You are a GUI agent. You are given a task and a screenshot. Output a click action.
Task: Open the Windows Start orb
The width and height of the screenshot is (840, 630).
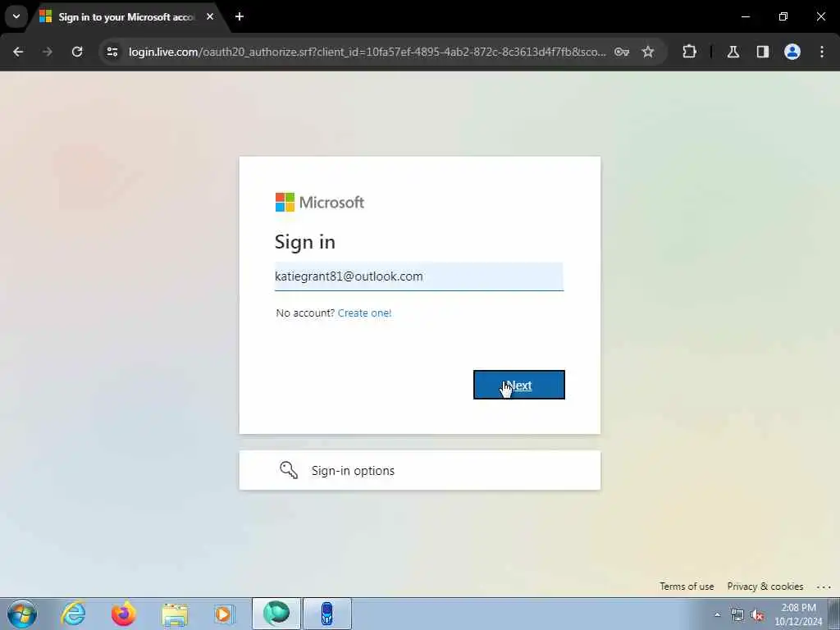22,614
